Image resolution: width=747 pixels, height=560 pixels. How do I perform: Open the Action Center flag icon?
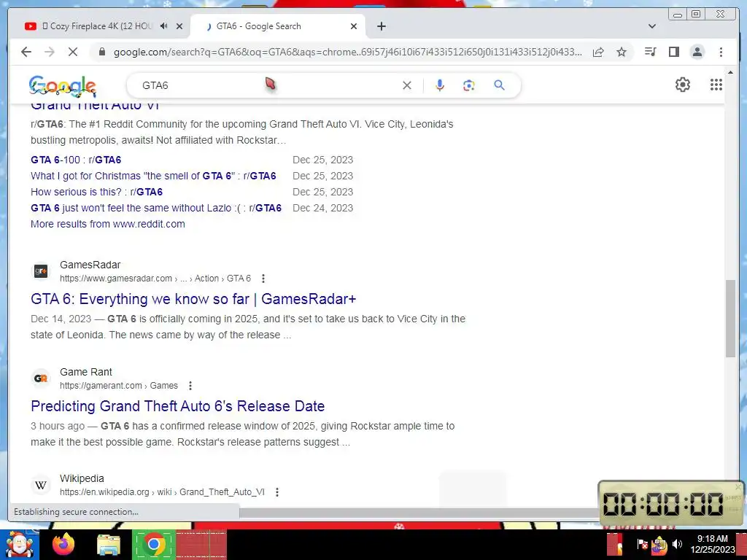click(643, 544)
